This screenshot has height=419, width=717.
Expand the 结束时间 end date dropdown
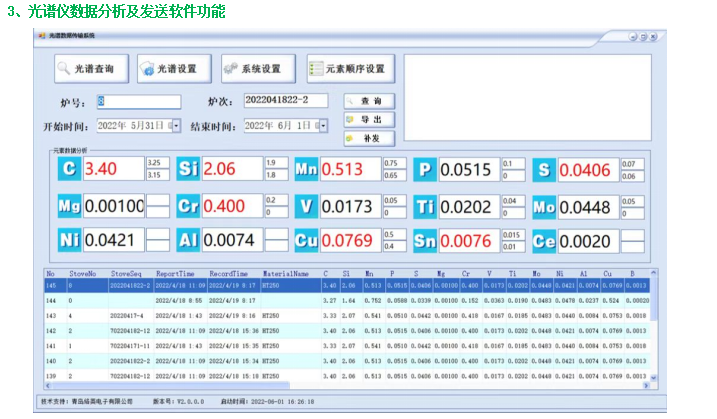(322, 126)
